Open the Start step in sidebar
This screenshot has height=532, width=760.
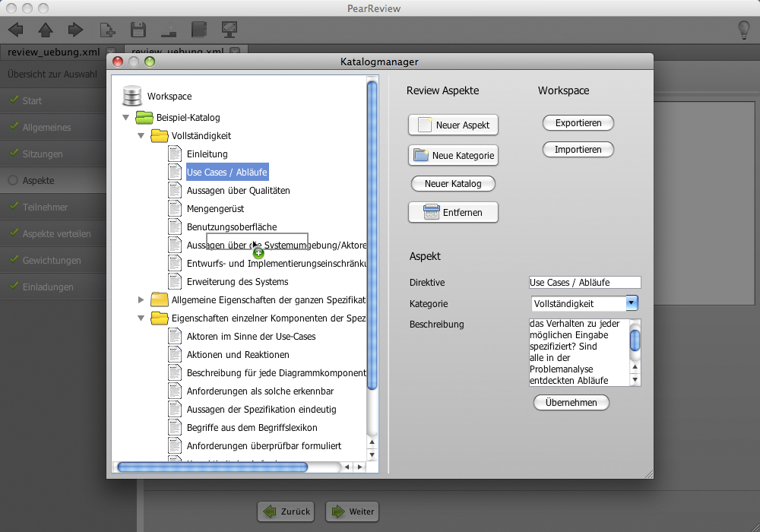tap(53, 101)
